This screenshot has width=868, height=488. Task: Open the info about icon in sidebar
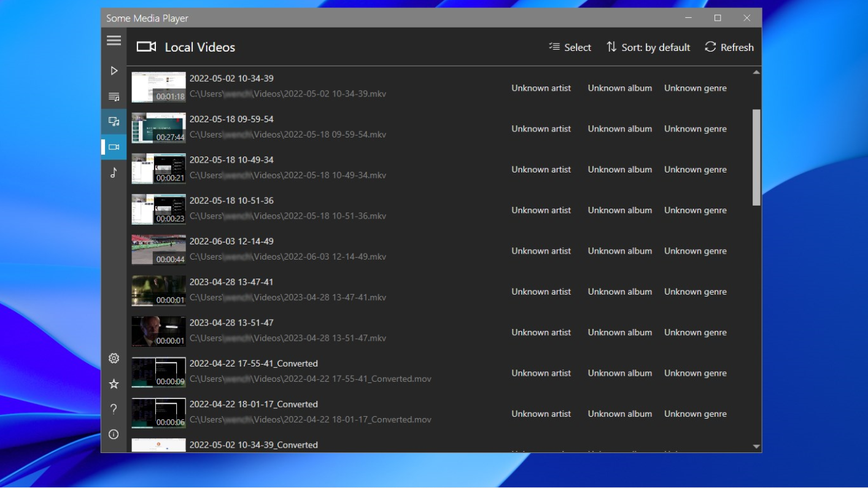[114, 435]
